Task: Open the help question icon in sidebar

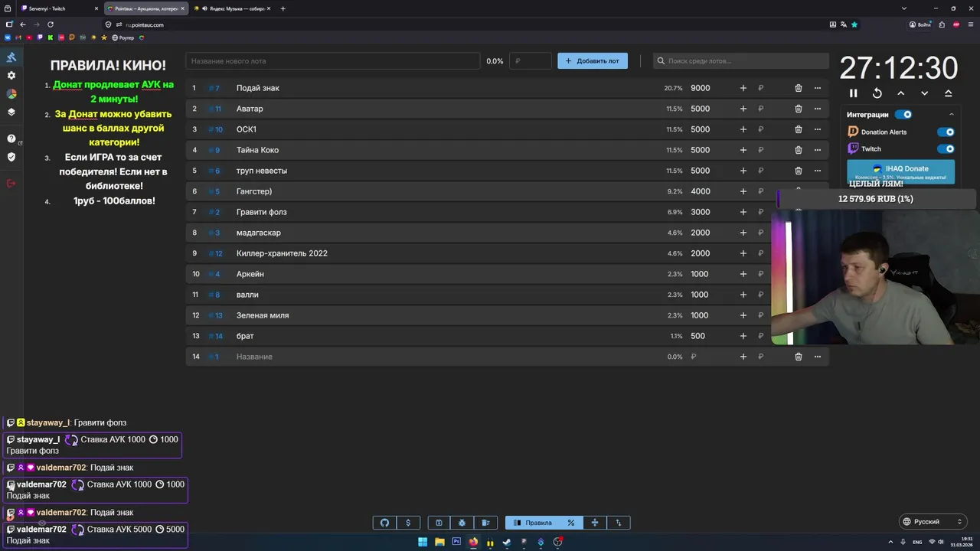Action: pyautogui.click(x=11, y=139)
